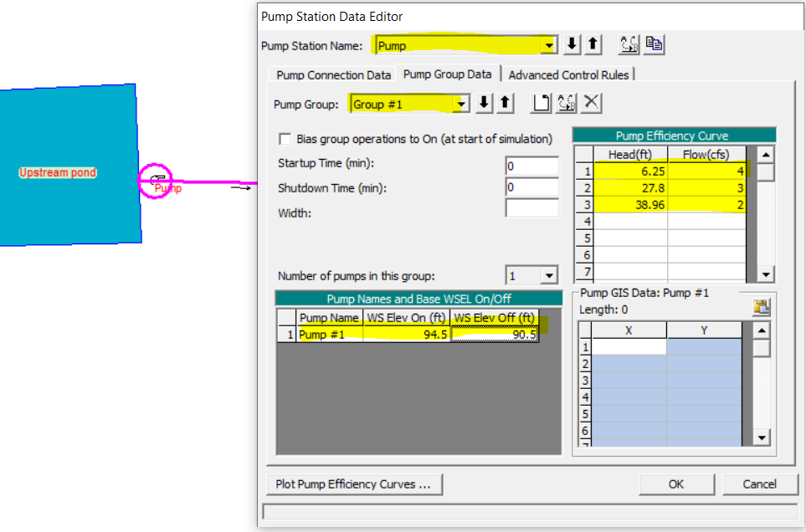Click the Pump GIS Data paste icon

(762, 307)
